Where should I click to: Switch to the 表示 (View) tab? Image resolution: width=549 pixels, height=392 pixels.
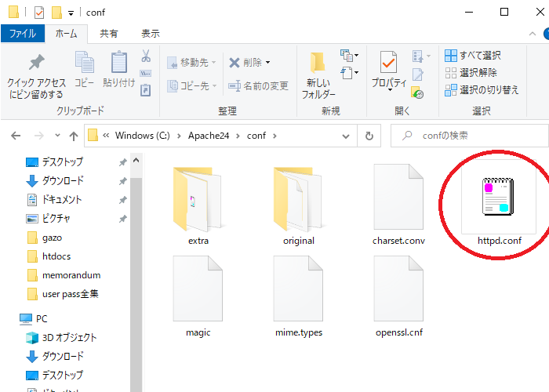pyautogui.click(x=150, y=34)
